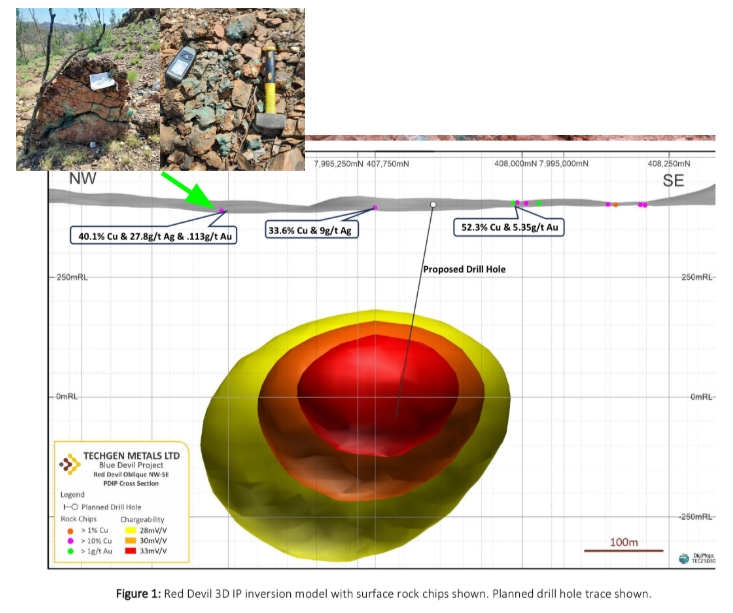Click the 100m scale bar
This screenshot has width=733, height=613.
[624, 546]
